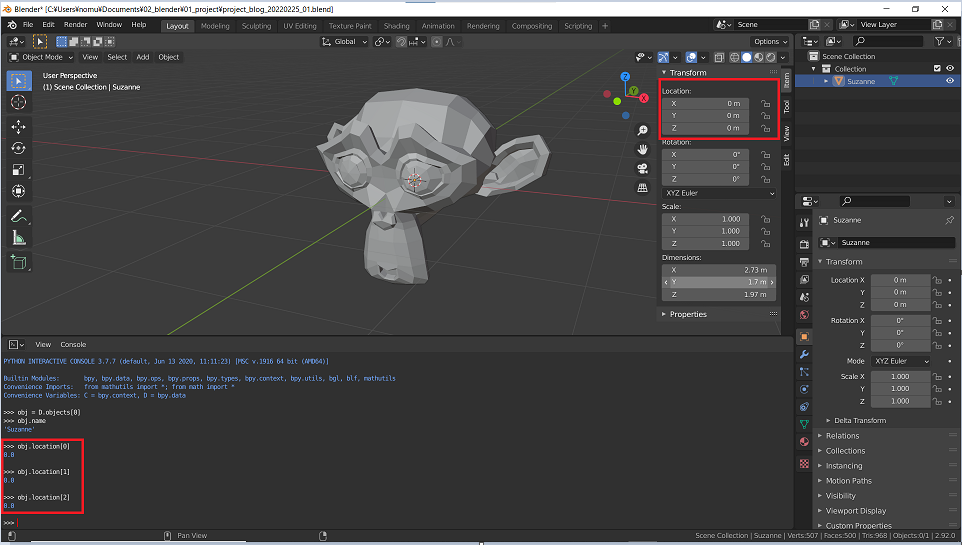Viewport: 962px width, 545px height.
Task: Open the Output properties tab icon
Action: tap(804, 262)
